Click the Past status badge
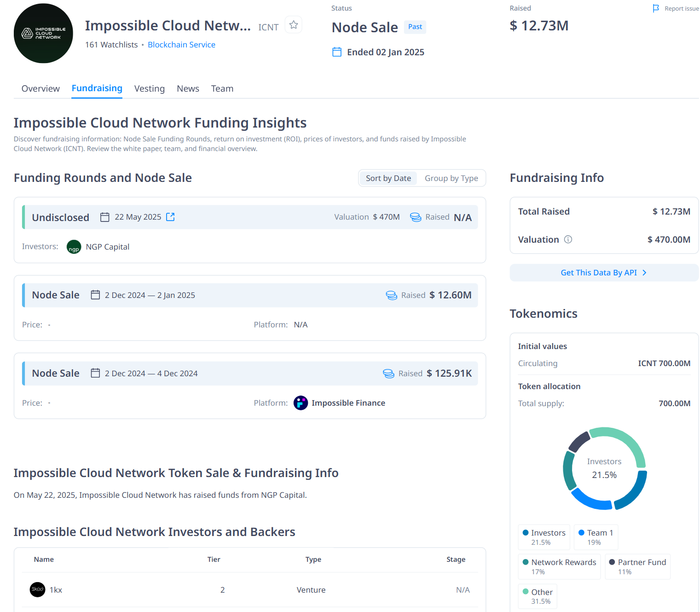Viewport: 700px width, 612px height. (x=415, y=27)
